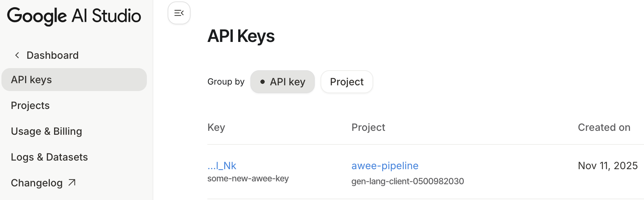Open Logs & Datasets page
The width and height of the screenshot is (644, 200).
click(x=49, y=157)
